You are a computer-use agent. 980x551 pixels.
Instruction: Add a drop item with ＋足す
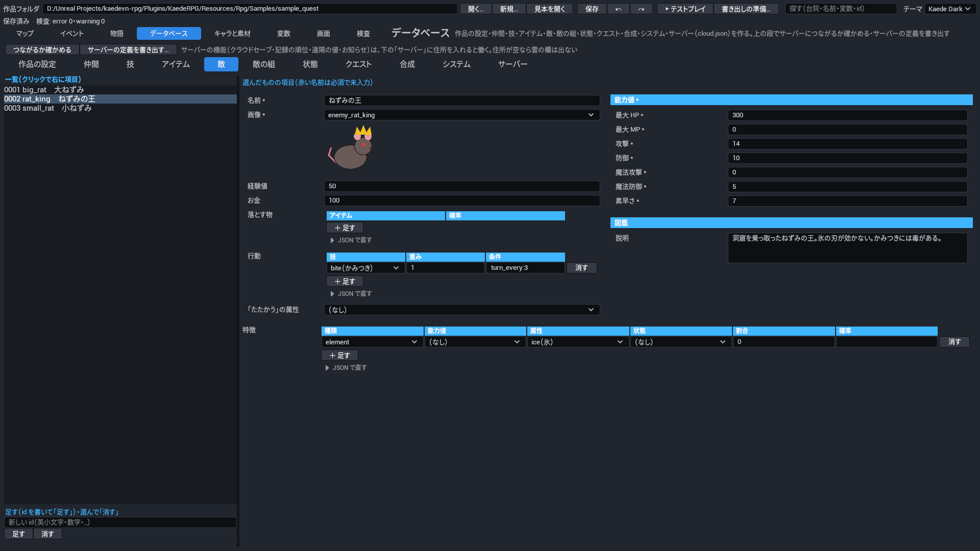[x=345, y=228]
